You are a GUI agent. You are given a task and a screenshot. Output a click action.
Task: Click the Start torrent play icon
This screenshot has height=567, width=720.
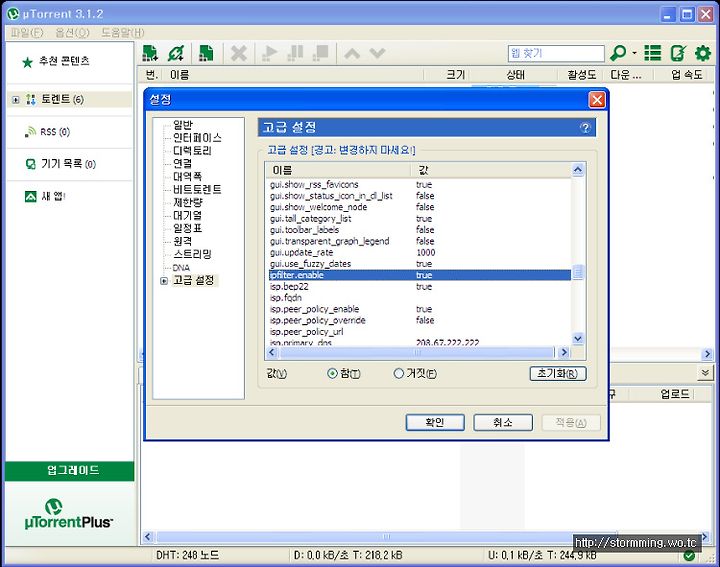(x=270, y=53)
